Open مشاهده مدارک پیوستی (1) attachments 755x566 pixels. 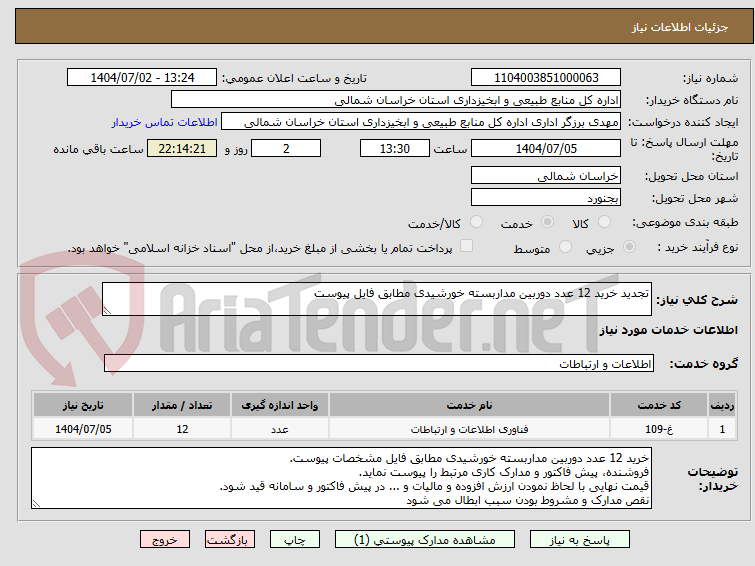click(x=425, y=540)
